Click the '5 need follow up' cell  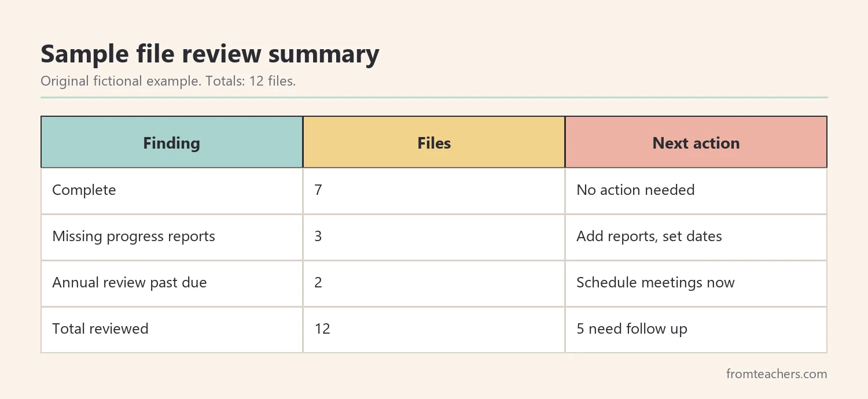point(696,330)
